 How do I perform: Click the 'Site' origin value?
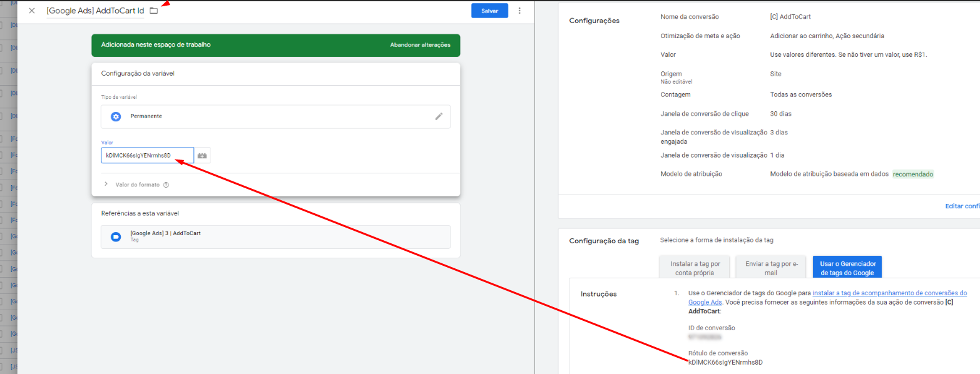pos(776,74)
